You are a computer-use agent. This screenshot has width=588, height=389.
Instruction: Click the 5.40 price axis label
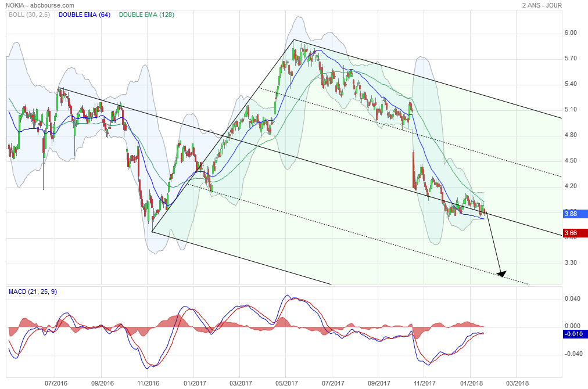point(571,84)
